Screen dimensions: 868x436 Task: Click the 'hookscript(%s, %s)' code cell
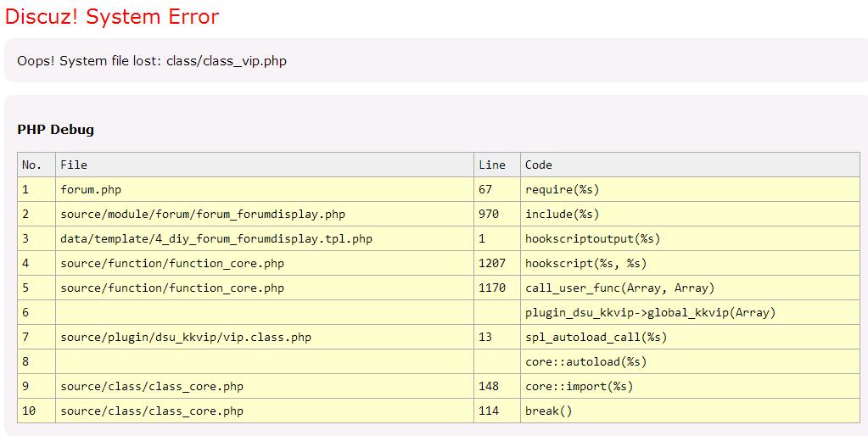(690, 263)
